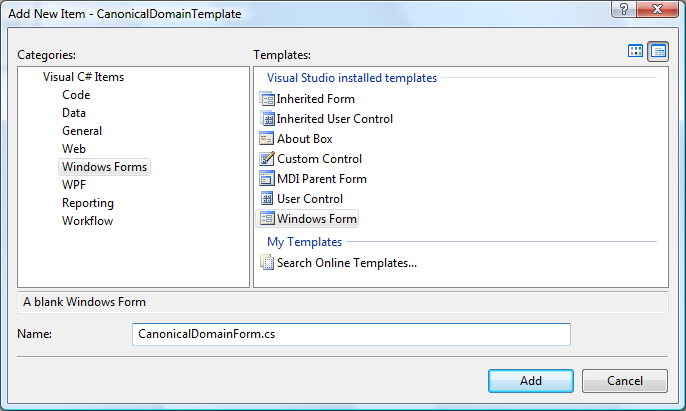Click the Add button
Screen dimensions: 686x411
point(531,381)
